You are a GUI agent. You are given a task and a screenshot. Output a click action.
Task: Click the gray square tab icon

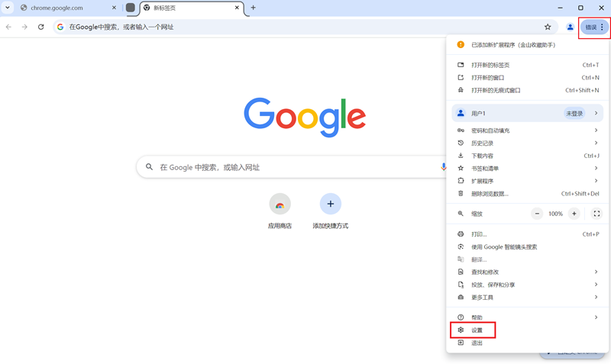click(131, 8)
